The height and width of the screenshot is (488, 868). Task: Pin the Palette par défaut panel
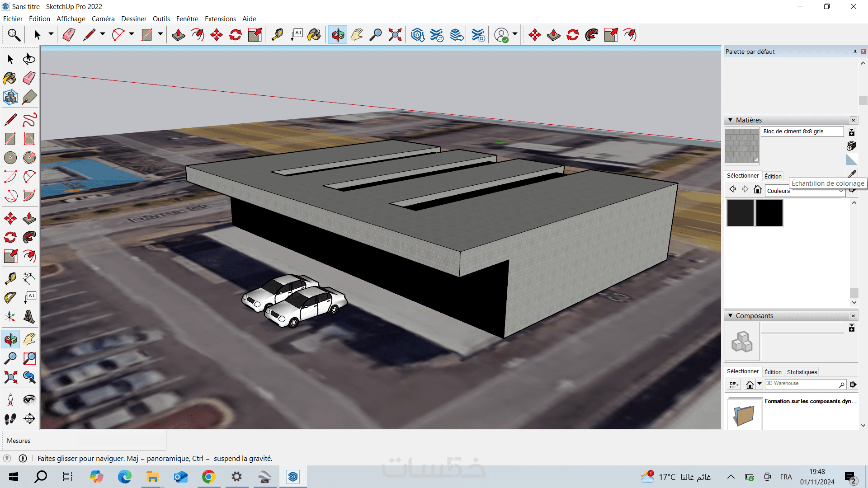854,52
